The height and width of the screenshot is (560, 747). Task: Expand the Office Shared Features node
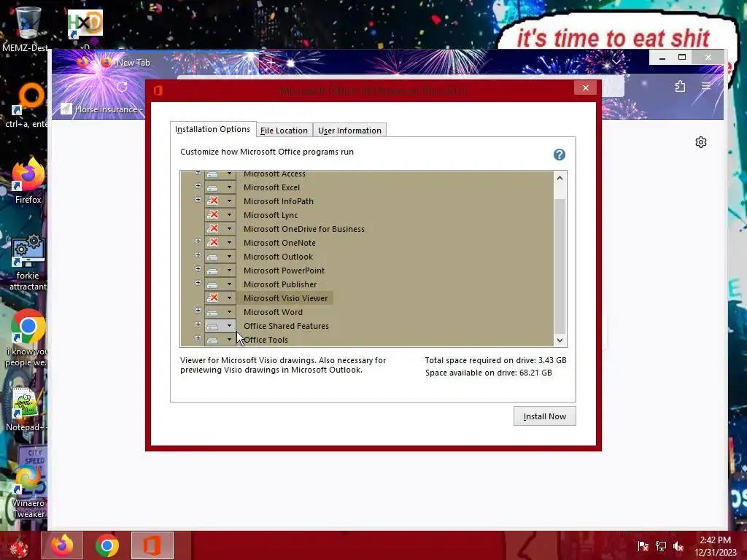(198, 324)
